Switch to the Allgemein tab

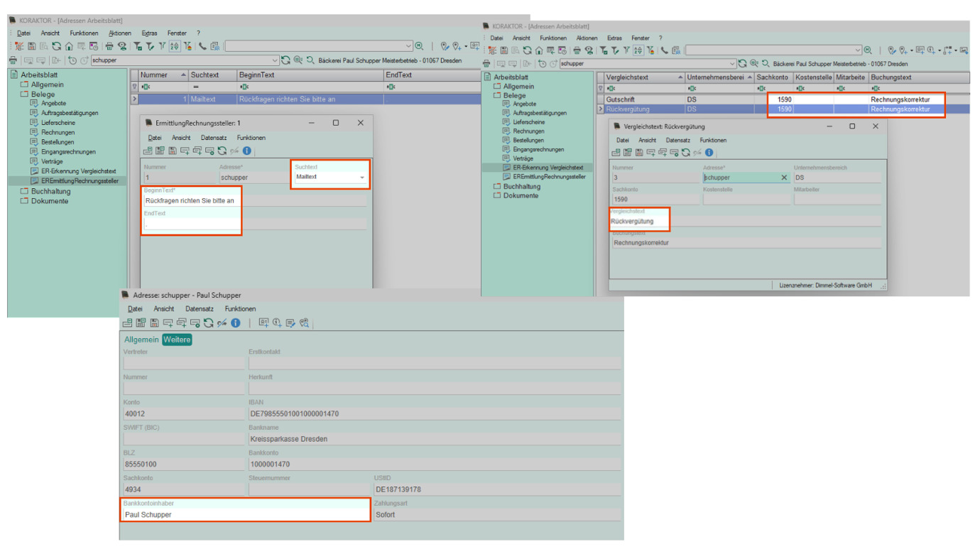coord(142,340)
